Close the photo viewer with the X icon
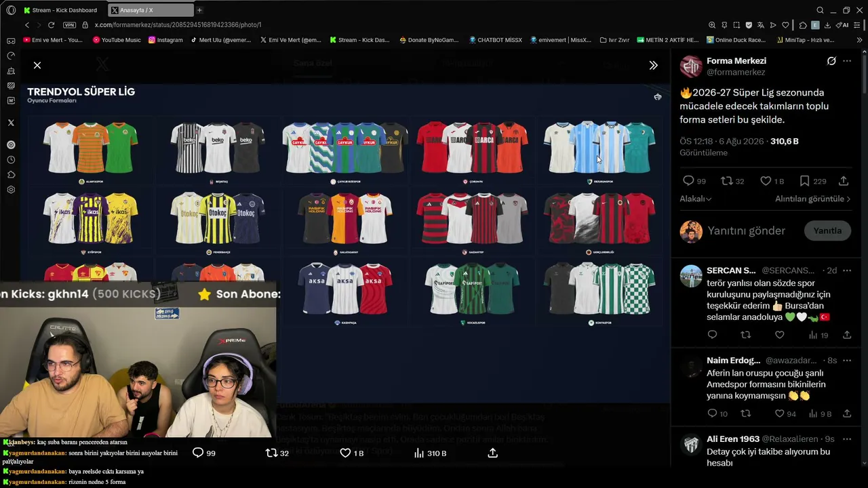Screen dimensions: 868x488 coord(37,65)
